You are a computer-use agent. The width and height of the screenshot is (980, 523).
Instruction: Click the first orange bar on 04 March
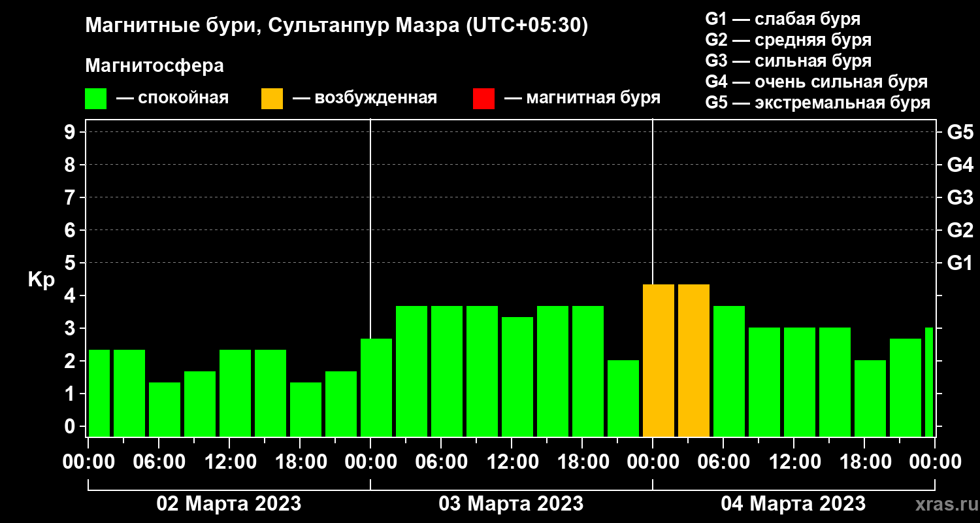(658, 360)
